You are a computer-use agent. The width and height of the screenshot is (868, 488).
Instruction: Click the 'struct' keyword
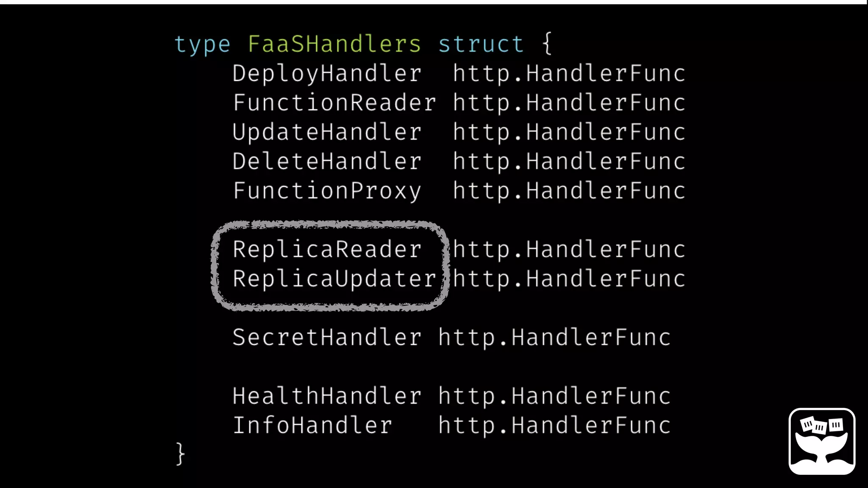(x=481, y=44)
